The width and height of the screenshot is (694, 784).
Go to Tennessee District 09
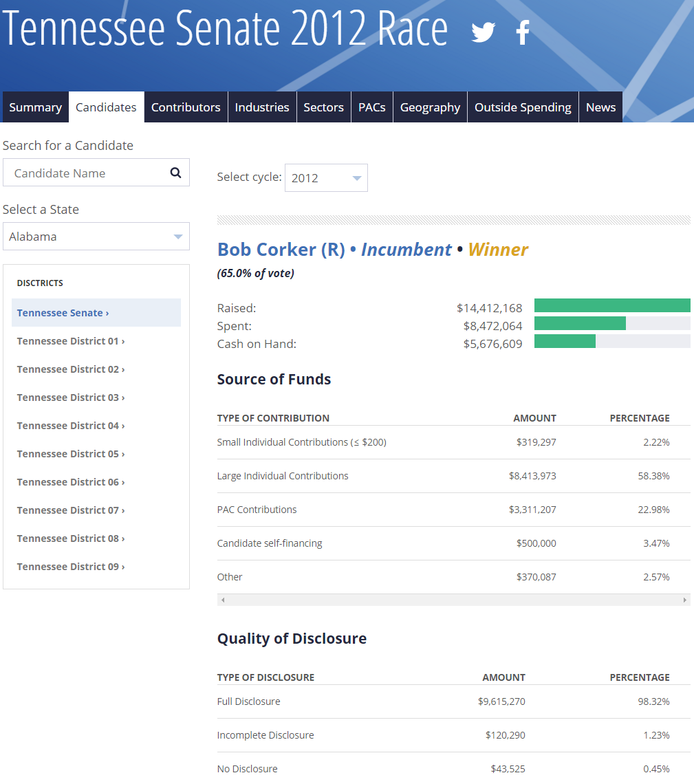click(x=70, y=567)
